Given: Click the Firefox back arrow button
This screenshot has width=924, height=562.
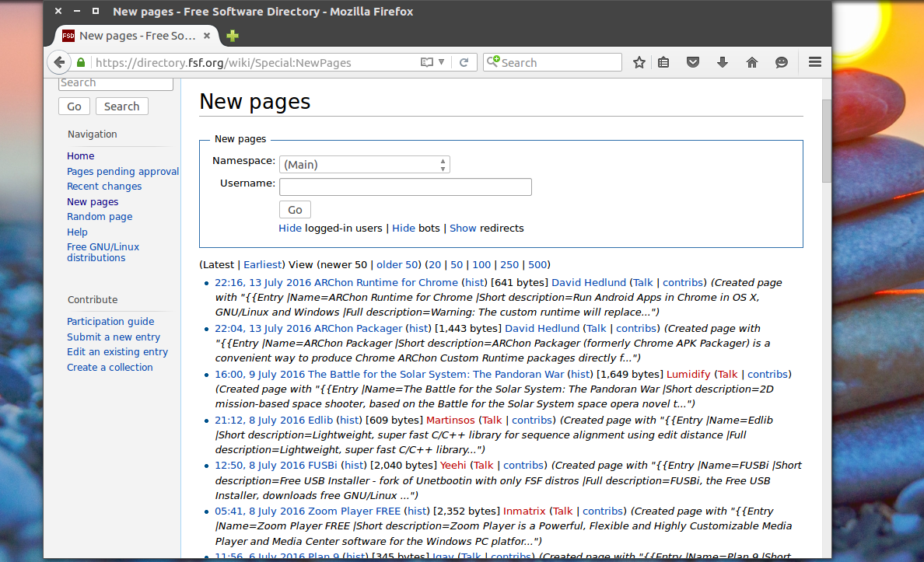Looking at the screenshot, I should pyautogui.click(x=59, y=62).
